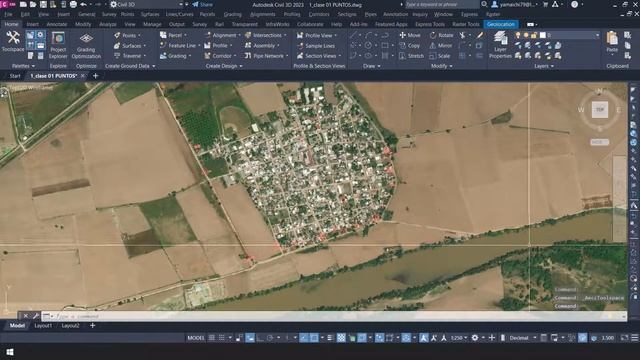This screenshot has width=640, height=360.
Task: Click the Windows Start button
Action: click(10, 352)
